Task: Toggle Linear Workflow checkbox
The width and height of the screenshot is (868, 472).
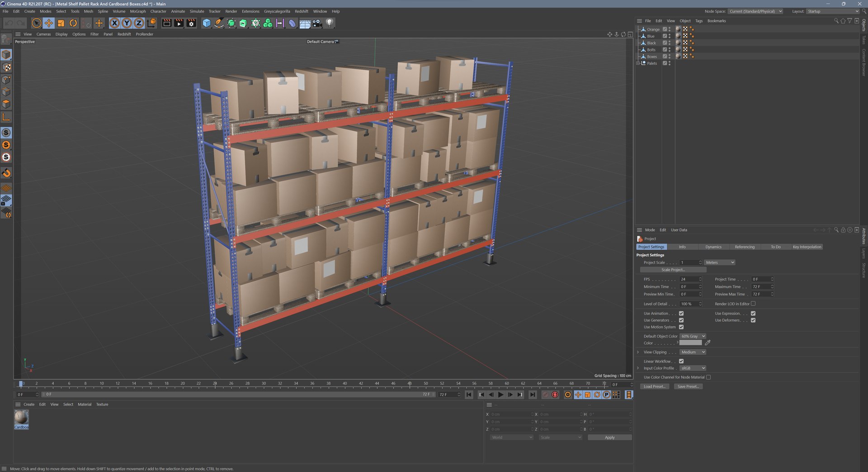Action: click(x=681, y=361)
